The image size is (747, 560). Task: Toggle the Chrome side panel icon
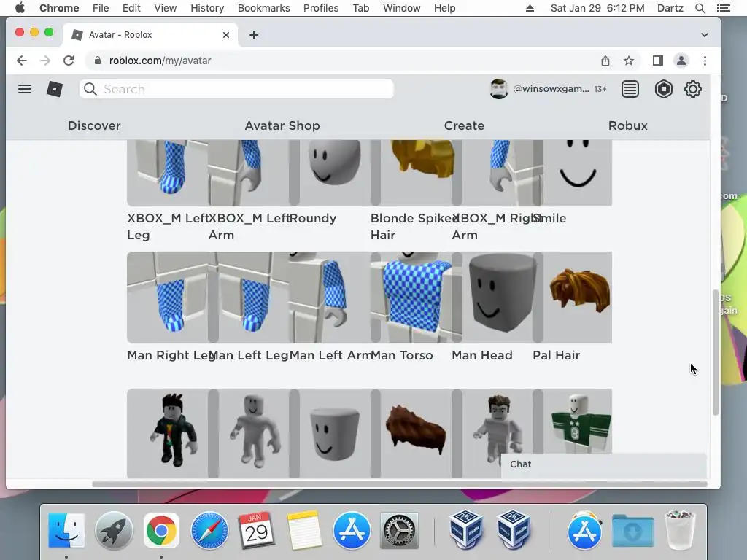(658, 61)
